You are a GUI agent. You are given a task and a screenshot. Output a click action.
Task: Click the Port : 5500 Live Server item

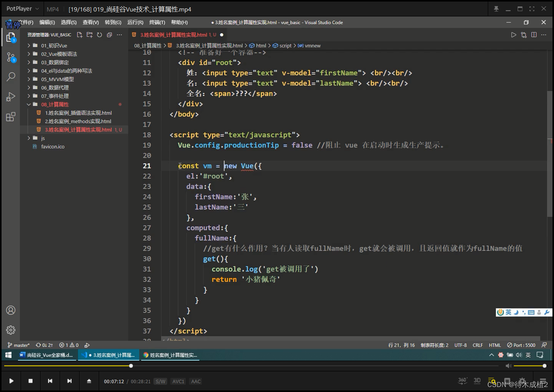point(521,345)
